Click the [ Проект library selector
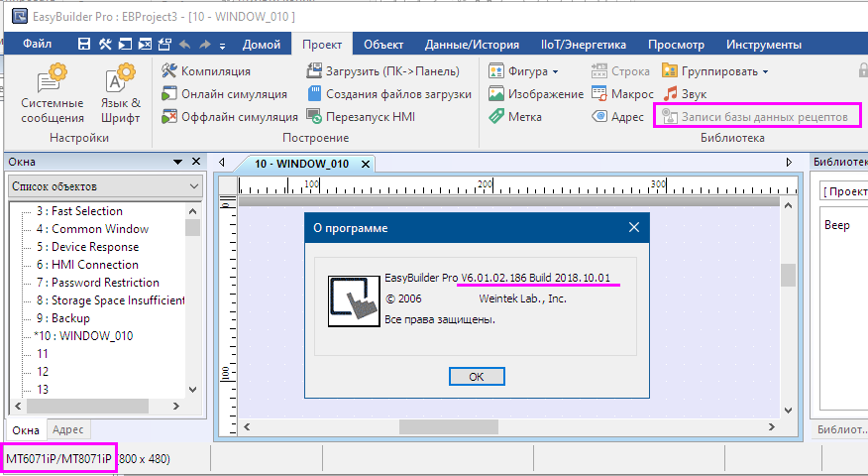868x476 pixels. pos(843,191)
